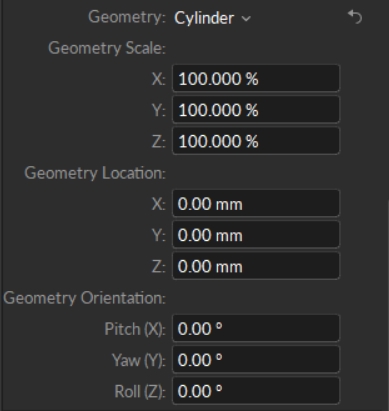Focus the Geometry Location Y mm field
This screenshot has width=389, height=411.
(x=256, y=235)
